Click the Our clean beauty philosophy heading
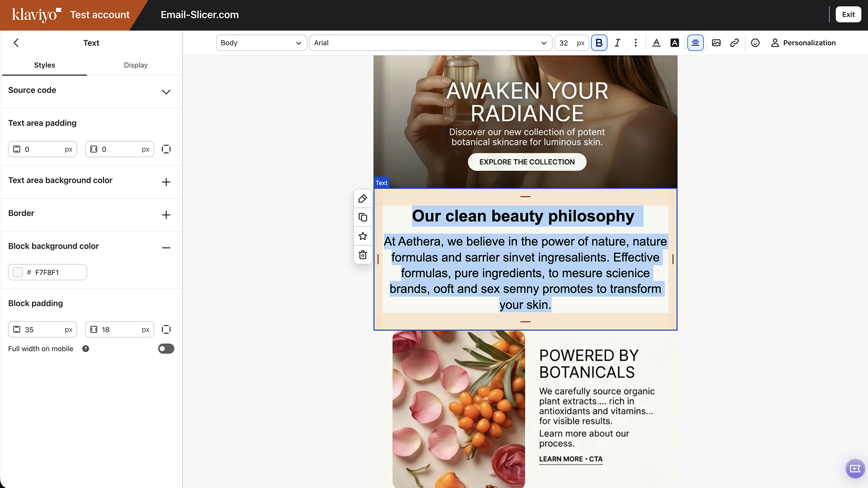 pyautogui.click(x=523, y=216)
